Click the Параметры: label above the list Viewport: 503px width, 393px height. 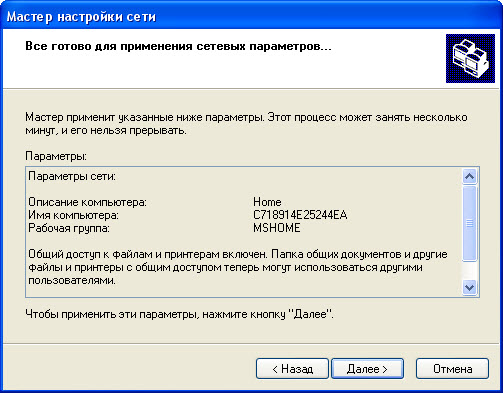coord(56,156)
